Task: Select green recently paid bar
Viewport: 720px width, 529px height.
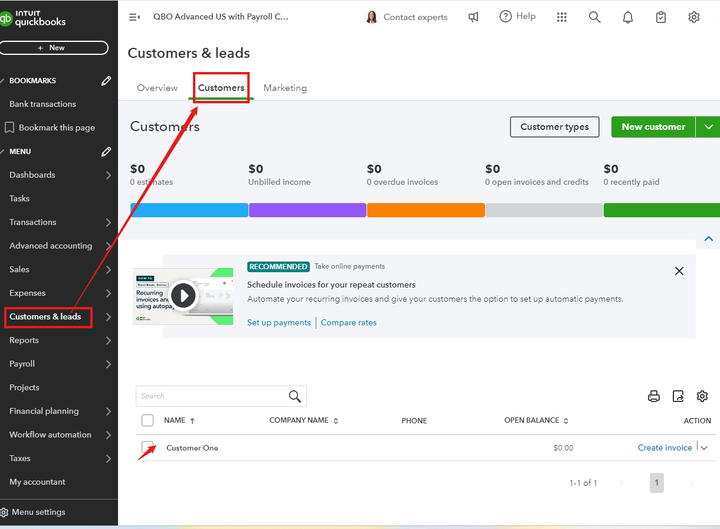Action: tap(662, 210)
